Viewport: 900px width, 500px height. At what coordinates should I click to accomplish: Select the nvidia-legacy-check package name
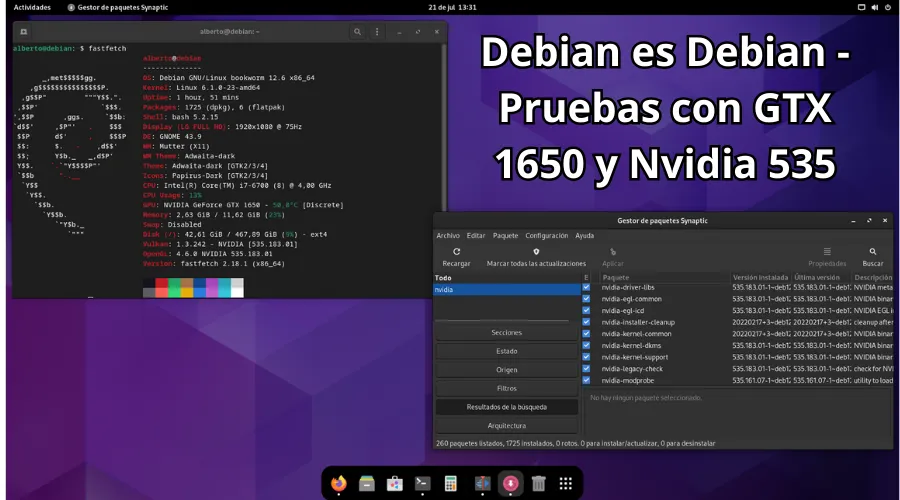pyautogui.click(x=631, y=369)
